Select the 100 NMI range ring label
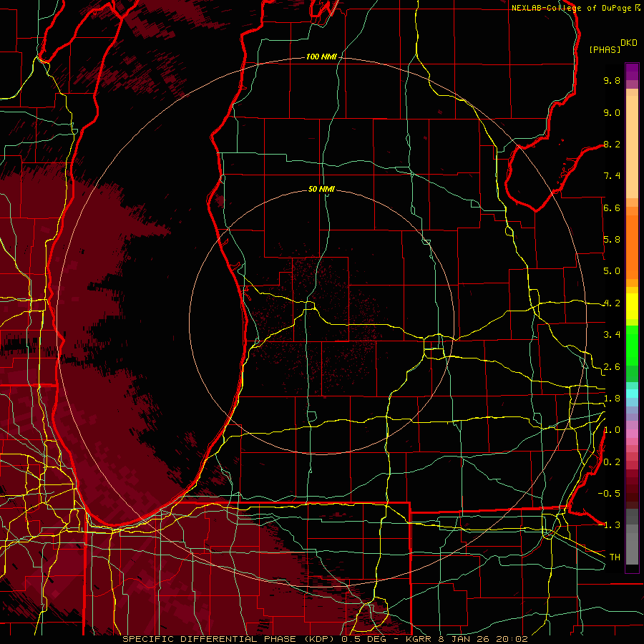 point(321,57)
